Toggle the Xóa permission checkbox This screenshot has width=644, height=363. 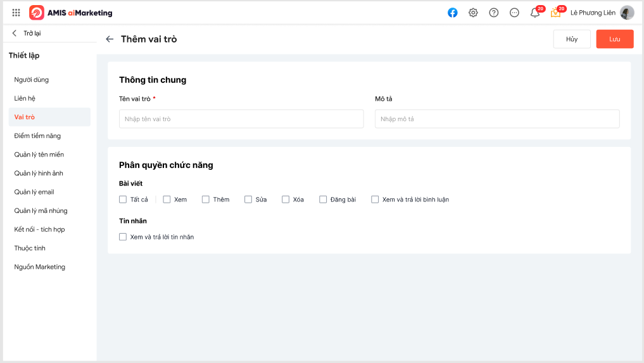286,200
